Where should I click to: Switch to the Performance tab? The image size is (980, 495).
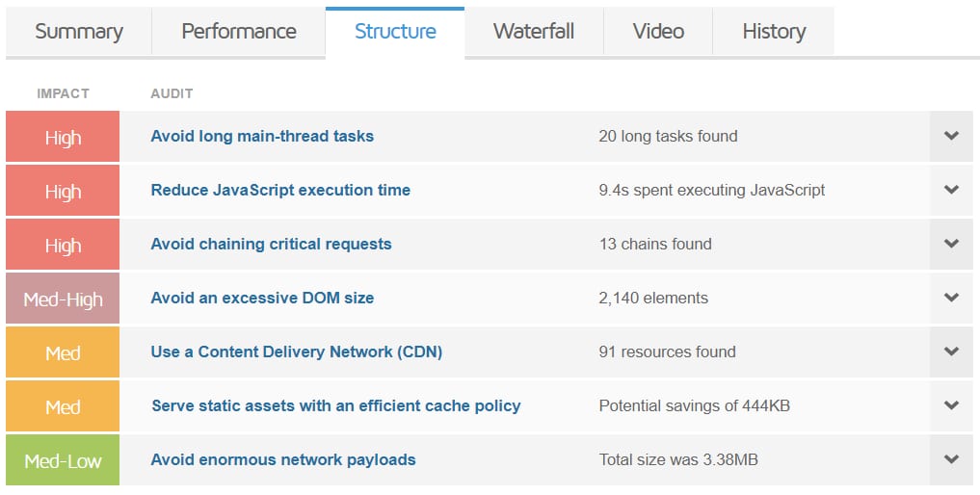[239, 32]
